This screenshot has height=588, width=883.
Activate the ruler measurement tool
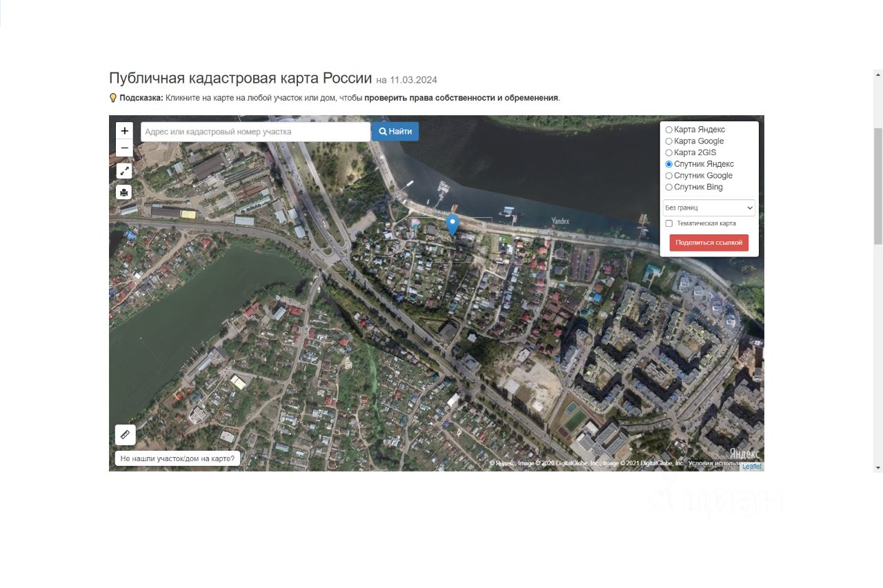pos(125,434)
